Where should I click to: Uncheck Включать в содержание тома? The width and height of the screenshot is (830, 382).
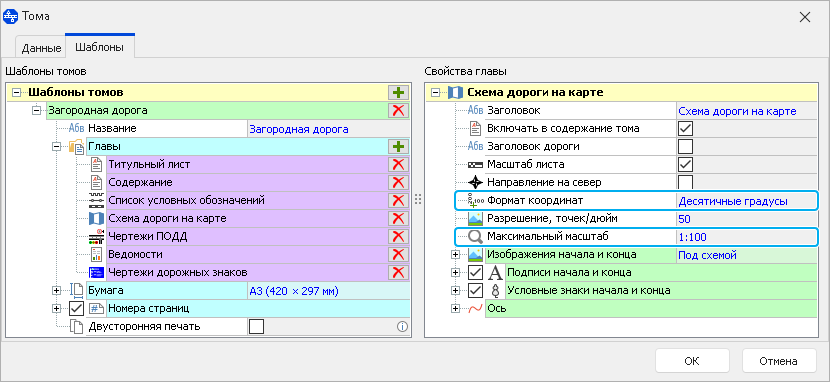(686, 129)
